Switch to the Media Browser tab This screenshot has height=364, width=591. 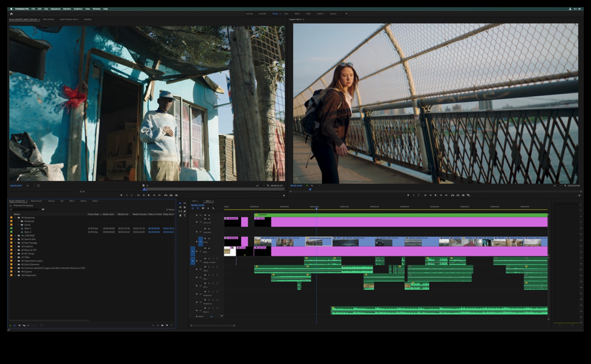pos(36,201)
